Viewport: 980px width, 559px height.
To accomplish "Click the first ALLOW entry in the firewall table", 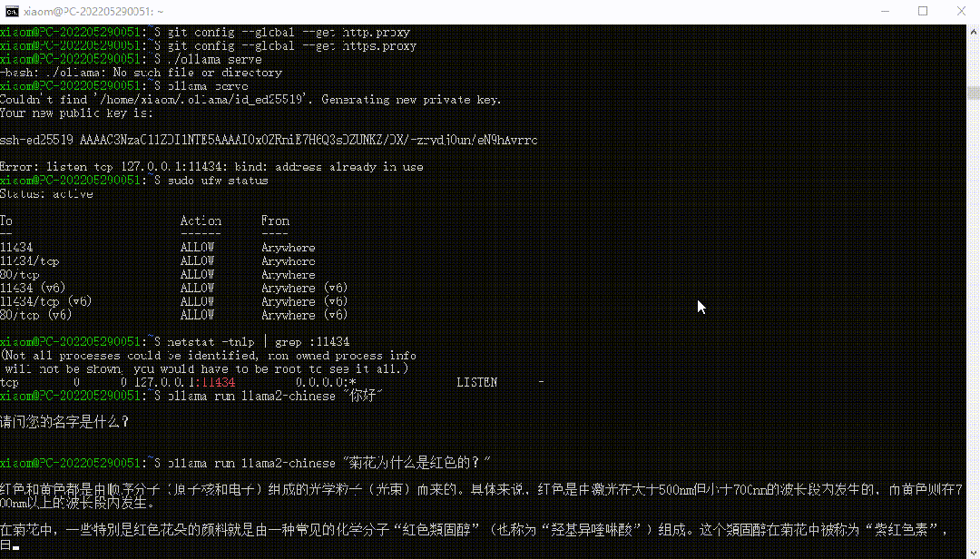I will click(197, 247).
